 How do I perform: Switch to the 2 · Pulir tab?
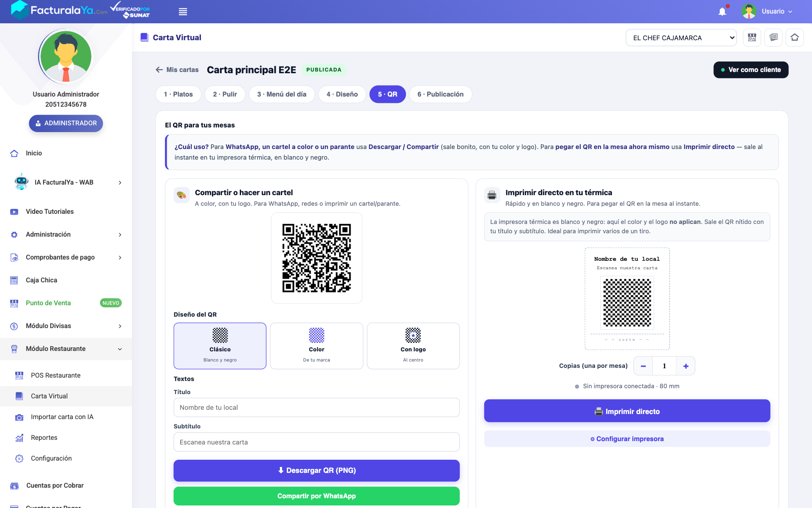click(225, 94)
